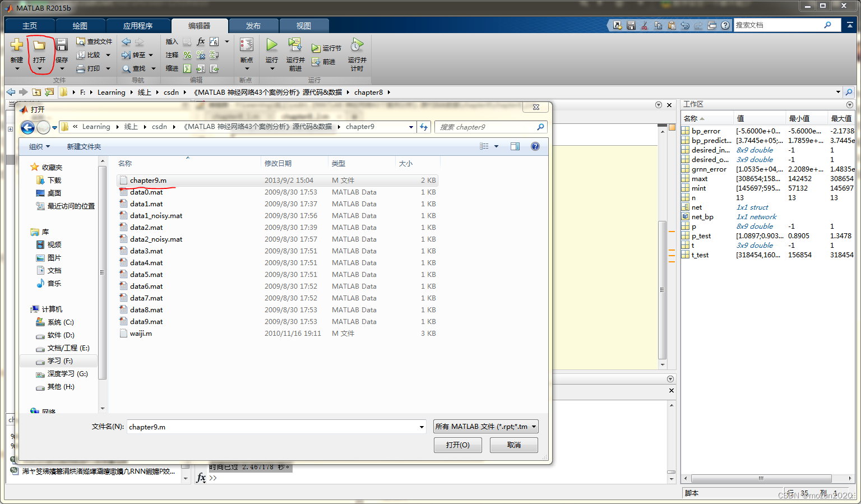Click the green Run (运行) icon
Image resolution: width=861 pixels, height=504 pixels.
click(272, 45)
